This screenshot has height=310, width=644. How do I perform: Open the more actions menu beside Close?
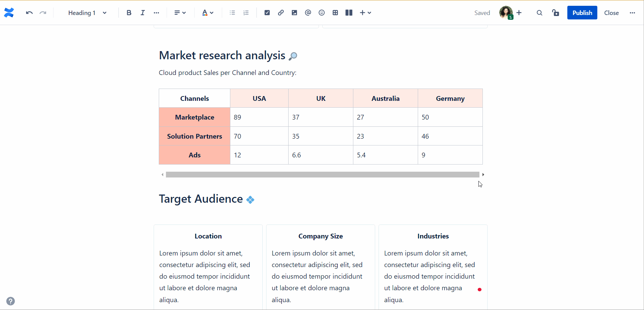coord(632,13)
